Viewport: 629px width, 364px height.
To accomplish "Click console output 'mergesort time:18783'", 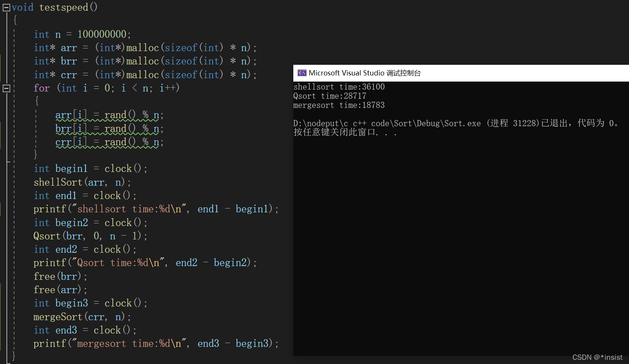I will [339, 105].
